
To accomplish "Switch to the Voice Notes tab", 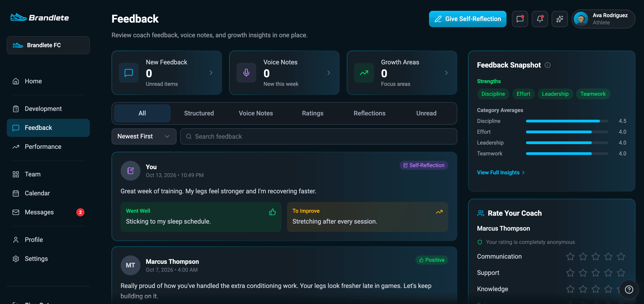I will [x=256, y=113].
